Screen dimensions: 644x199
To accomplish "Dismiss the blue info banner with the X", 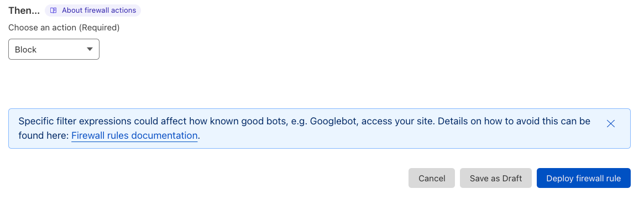I will pos(610,123).
